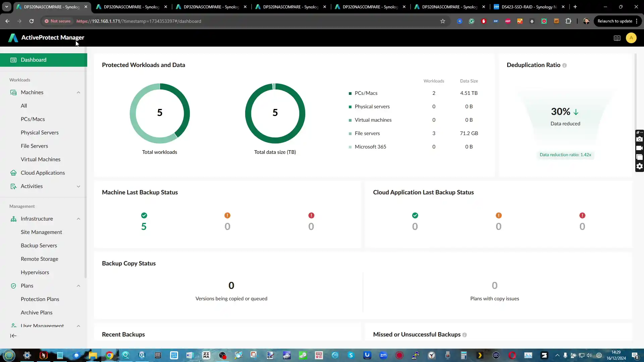Open the documentation book icon
This screenshot has height=362, width=644.
pyautogui.click(x=617, y=38)
